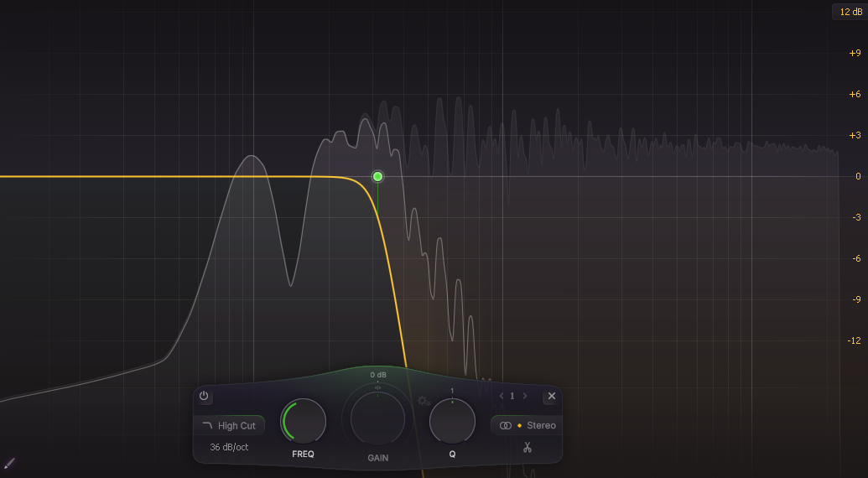Click the 0 dB gain value readout
868x478 pixels.
(378, 375)
